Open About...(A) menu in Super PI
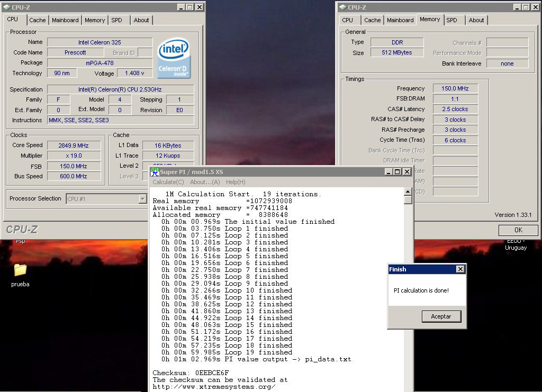 pyautogui.click(x=205, y=182)
